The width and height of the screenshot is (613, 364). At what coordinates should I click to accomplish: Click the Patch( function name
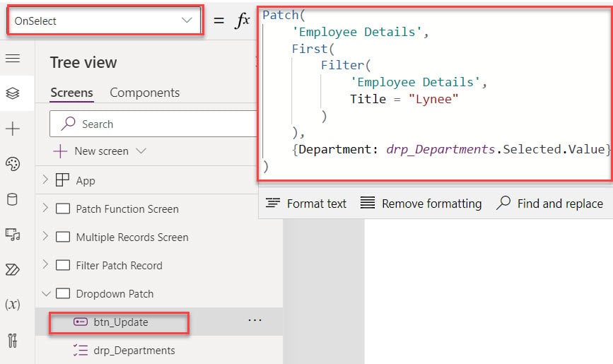click(x=284, y=15)
